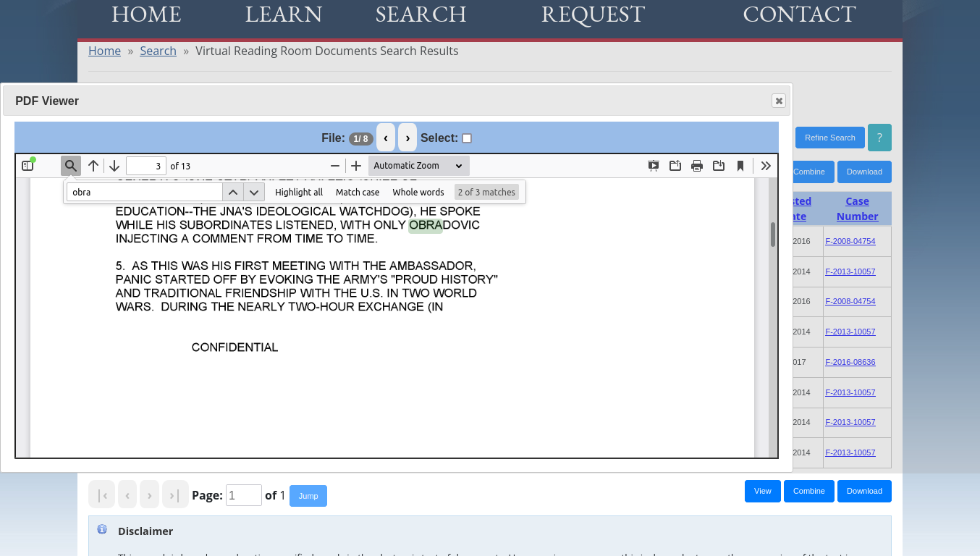
Task: Click the '2 of 3 matches' find status
Action: [486, 192]
